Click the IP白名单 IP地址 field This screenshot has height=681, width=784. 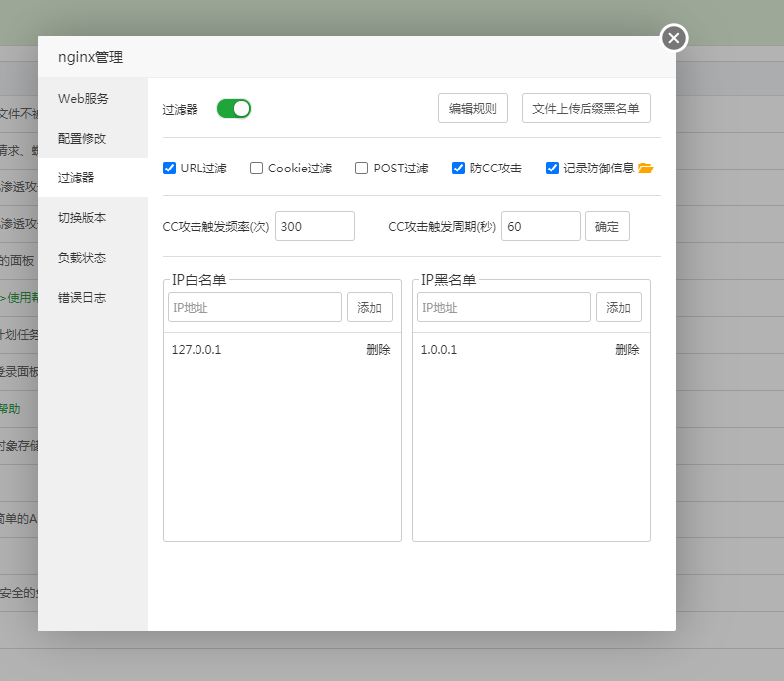tap(254, 307)
